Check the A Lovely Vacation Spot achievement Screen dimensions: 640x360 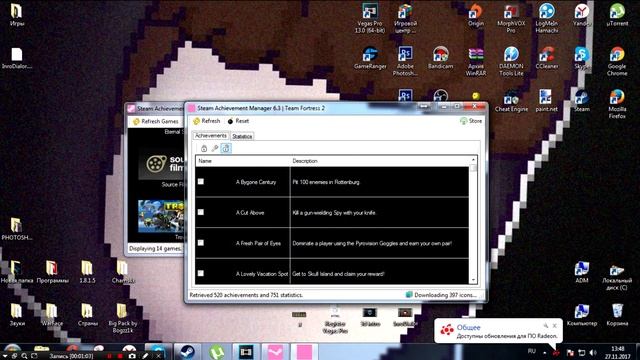tap(201, 273)
